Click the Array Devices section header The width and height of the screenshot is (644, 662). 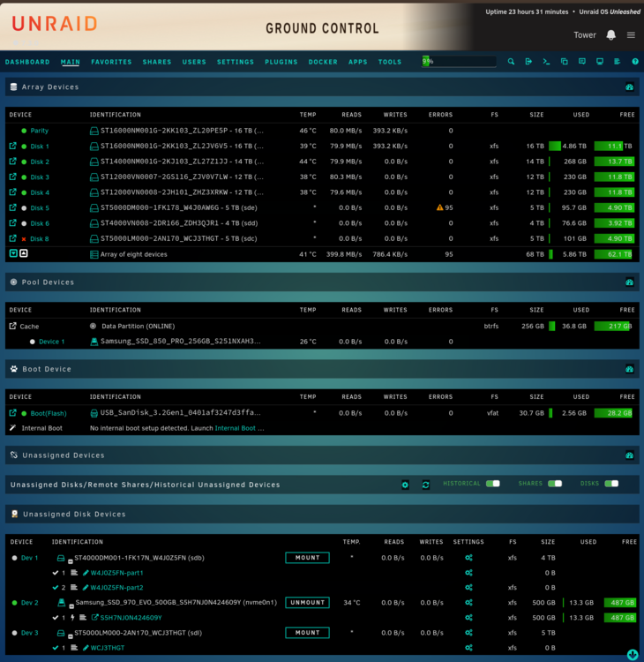tap(322, 87)
